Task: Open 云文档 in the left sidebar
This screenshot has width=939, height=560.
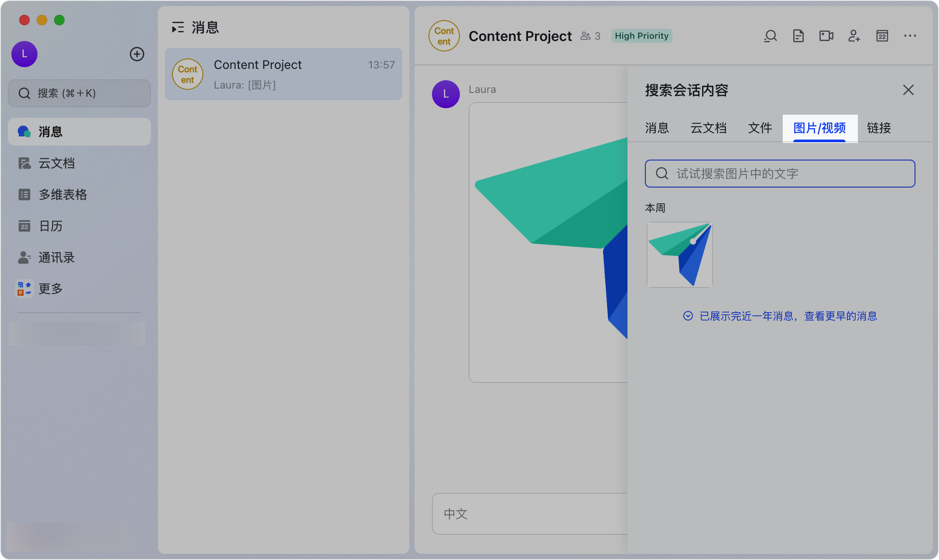Action: pyautogui.click(x=56, y=163)
